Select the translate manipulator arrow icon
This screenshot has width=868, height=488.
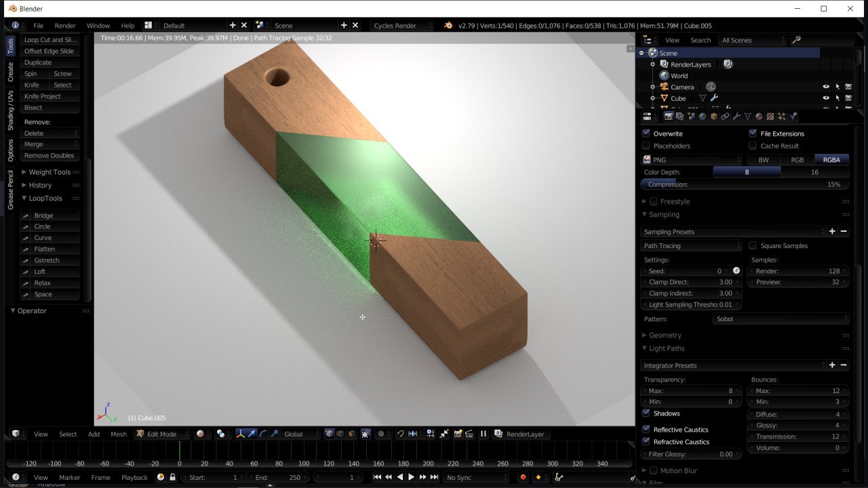pos(252,434)
